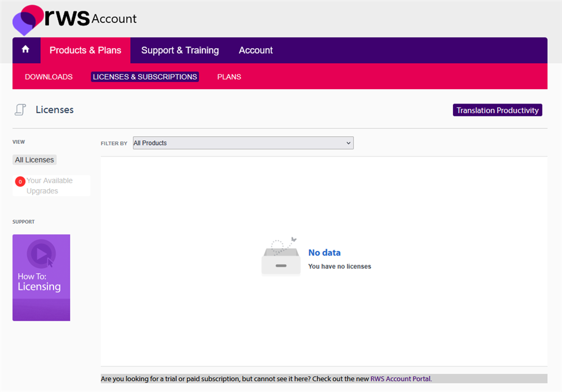The height and width of the screenshot is (392, 562).
Task: Click the SUPPORT section label
Action: click(24, 222)
